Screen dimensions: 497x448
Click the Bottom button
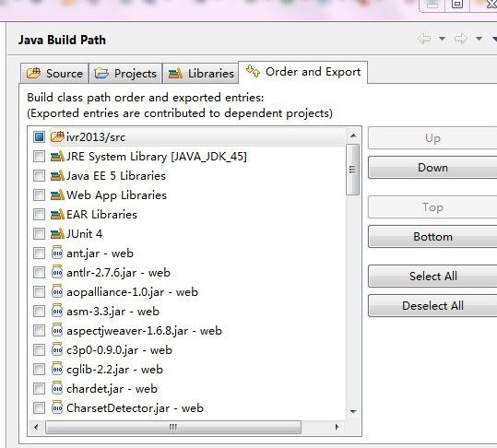[432, 236]
